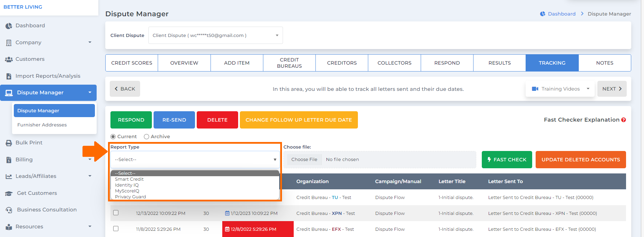Viewport: 644px width, 237px height.
Task: Click the green Fast Check button
Action: click(507, 160)
